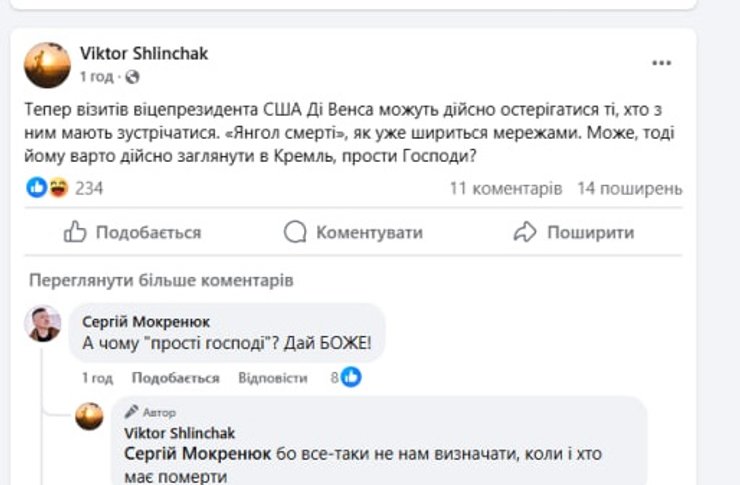Click the like reaction icon on Сергій's comment
Viewport: 740px width, 485px height.
click(x=351, y=377)
